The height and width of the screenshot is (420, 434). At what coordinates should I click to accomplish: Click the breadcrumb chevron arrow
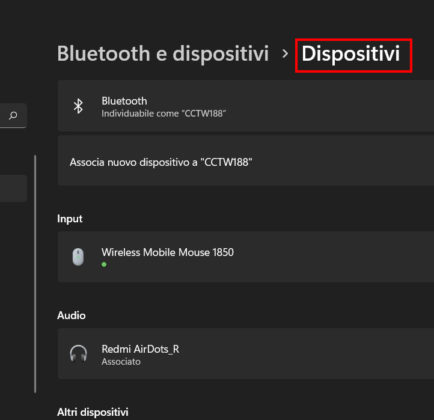pyautogui.click(x=284, y=53)
